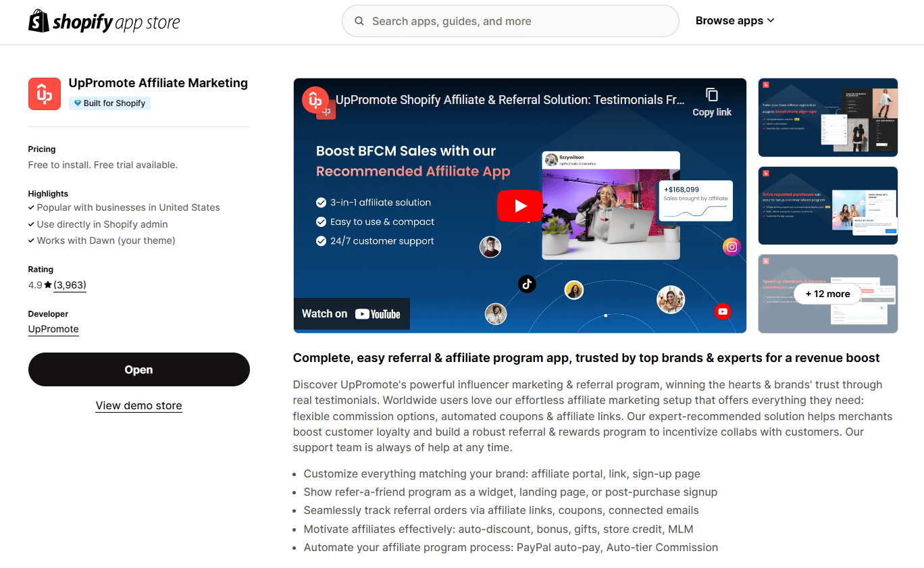Screen dimensions: 924x568
Task: Click 'Works with Dawn (your theme)'
Action: pos(106,240)
